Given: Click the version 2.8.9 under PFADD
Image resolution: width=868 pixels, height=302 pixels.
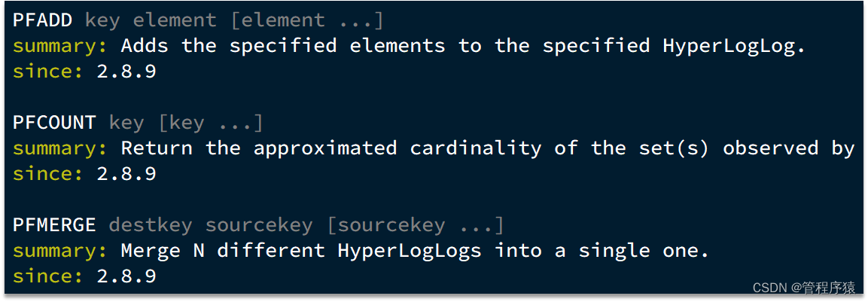Looking at the screenshot, I should tap(126, 72).
